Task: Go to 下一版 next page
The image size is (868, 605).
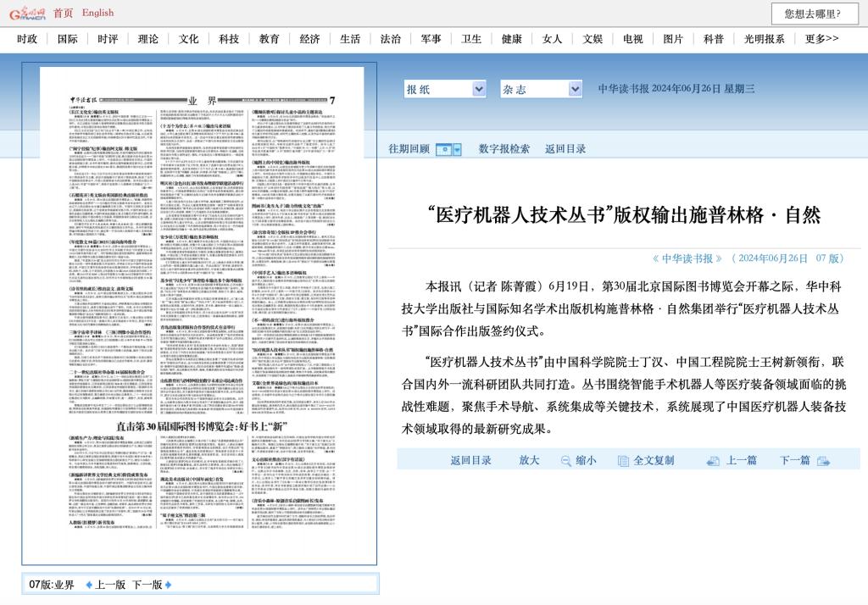Action: [x=147, y=585]
